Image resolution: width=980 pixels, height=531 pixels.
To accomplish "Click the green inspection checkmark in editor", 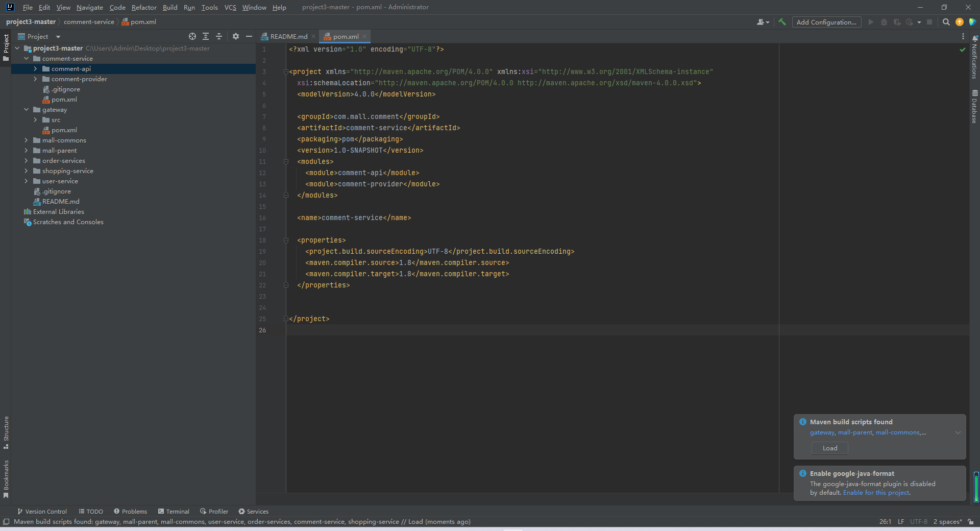I will pyautogui.click(x=963, y=50).
